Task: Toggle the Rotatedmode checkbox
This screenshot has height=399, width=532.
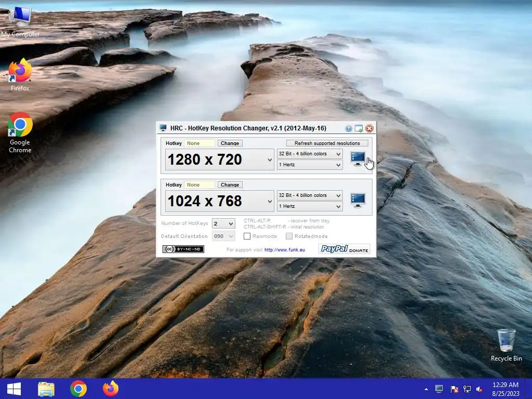Action: tap(289, 236)
